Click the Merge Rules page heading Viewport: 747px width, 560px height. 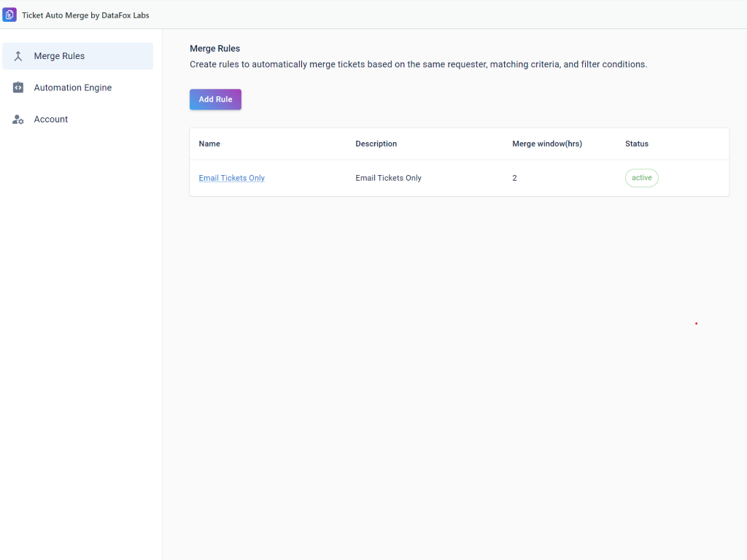214,49
